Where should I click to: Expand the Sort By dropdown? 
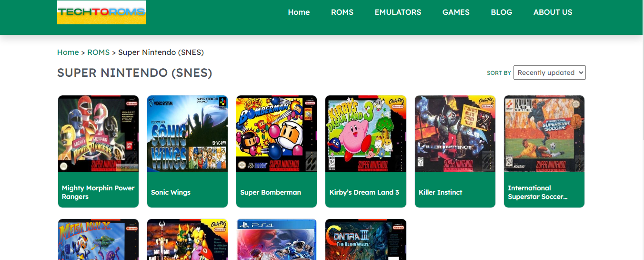(550, 73)
